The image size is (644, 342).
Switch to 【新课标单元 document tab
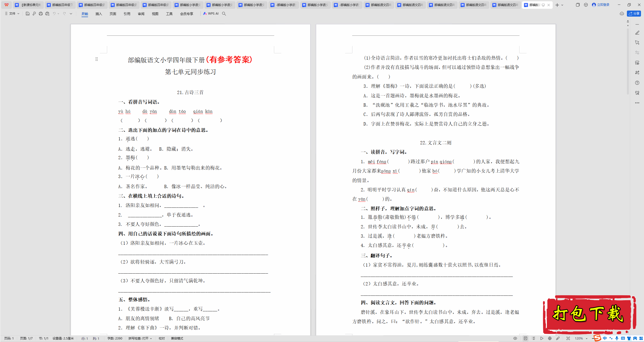point(28,5)
